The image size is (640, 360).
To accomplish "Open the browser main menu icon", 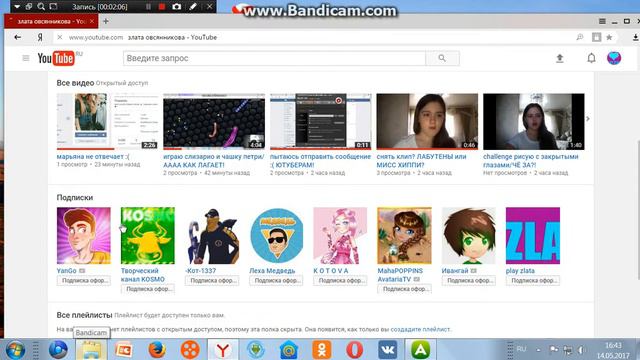I will (x=602, y=21).
